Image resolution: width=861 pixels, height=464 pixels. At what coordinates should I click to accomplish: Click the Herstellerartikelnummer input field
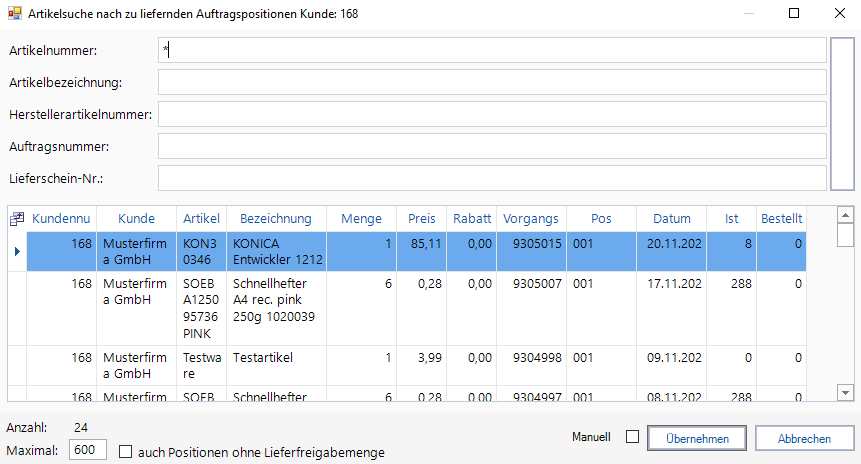pyautogui.click(x=491, y=114)
